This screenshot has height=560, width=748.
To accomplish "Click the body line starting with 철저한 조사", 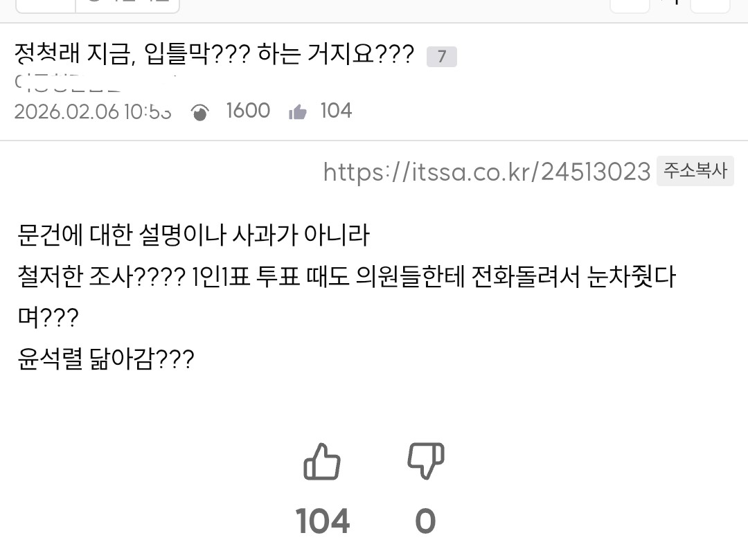I will coord(346,278).
